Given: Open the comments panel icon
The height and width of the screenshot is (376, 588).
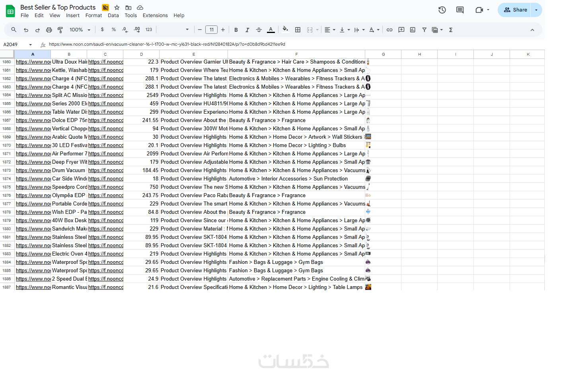Looking at the screenshot, I should click(460, 10).
